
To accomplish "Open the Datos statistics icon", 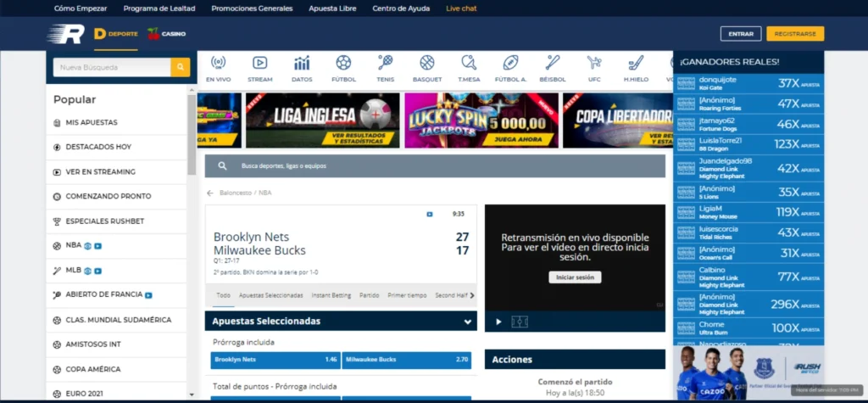I will tap(302, 64).
